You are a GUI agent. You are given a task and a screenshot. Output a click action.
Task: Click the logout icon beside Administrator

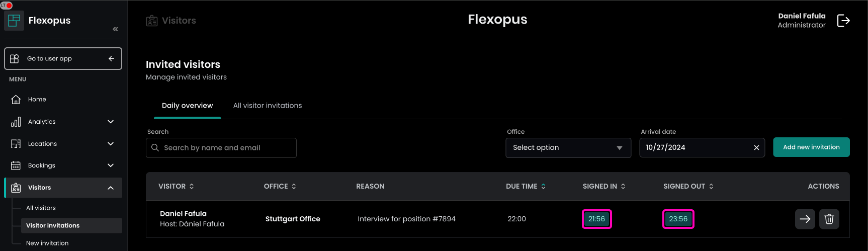tap(843, 21)
